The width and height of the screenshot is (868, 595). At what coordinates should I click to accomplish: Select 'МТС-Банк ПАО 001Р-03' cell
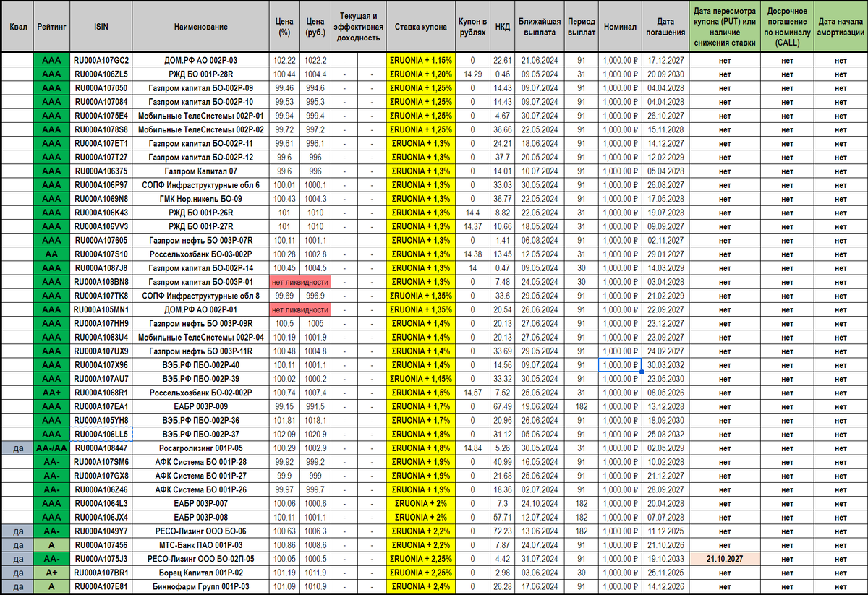click(x=201, y=544)
